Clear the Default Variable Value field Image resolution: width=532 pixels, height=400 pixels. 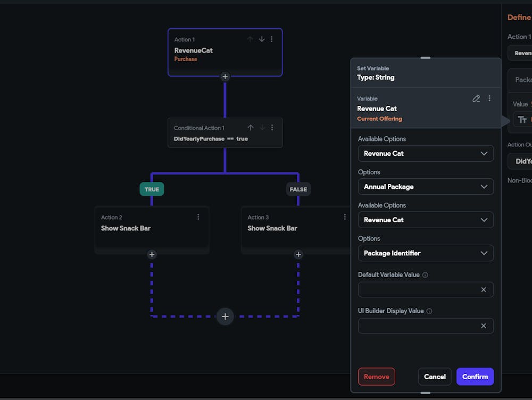click(484, 290)
